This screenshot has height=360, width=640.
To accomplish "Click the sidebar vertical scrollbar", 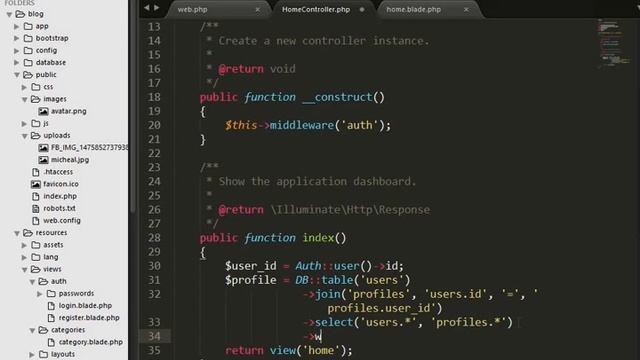I will pos(132,106).
